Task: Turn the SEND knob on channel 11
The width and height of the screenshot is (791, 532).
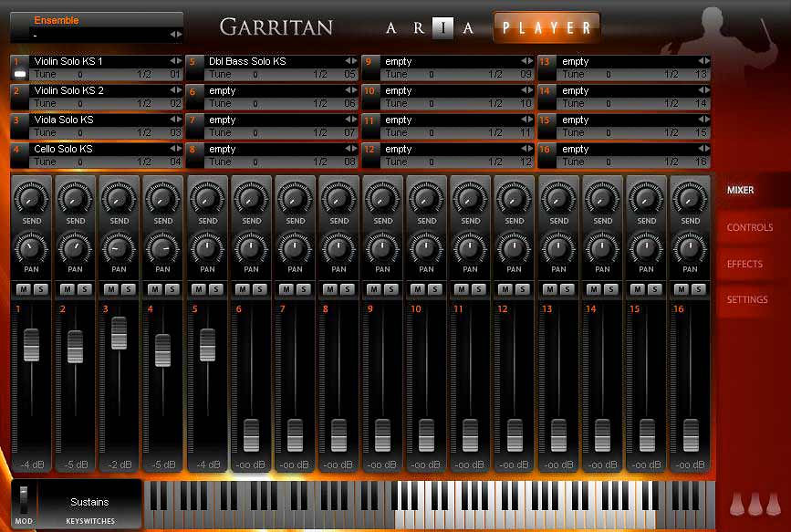Action: pyautogui.click(x=470, y=198)
